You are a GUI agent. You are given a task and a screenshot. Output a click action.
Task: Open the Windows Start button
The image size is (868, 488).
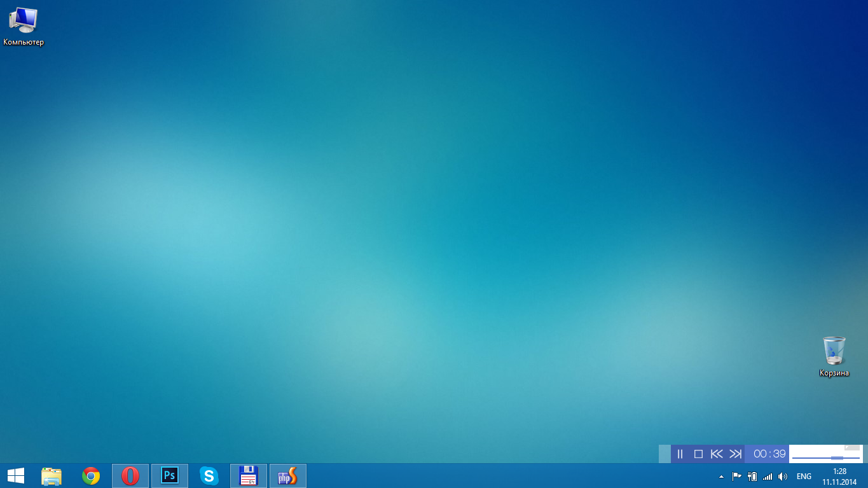15,476
